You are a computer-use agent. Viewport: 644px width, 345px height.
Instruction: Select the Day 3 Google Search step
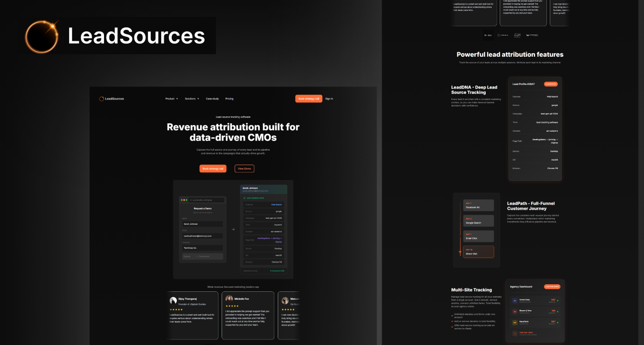click(x=479, y=221)
